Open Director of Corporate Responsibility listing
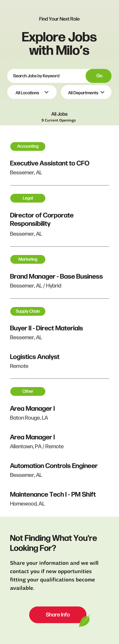This screenshot has width=119, height=644. point(42,219)
